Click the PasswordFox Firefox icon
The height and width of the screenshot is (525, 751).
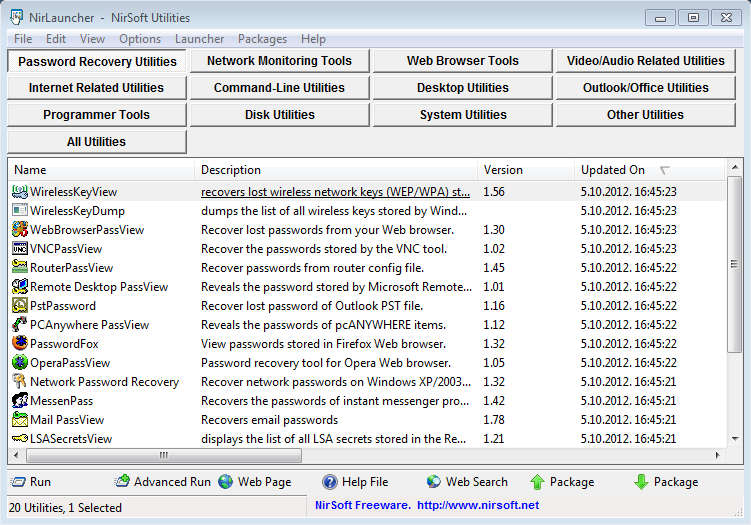19,344
